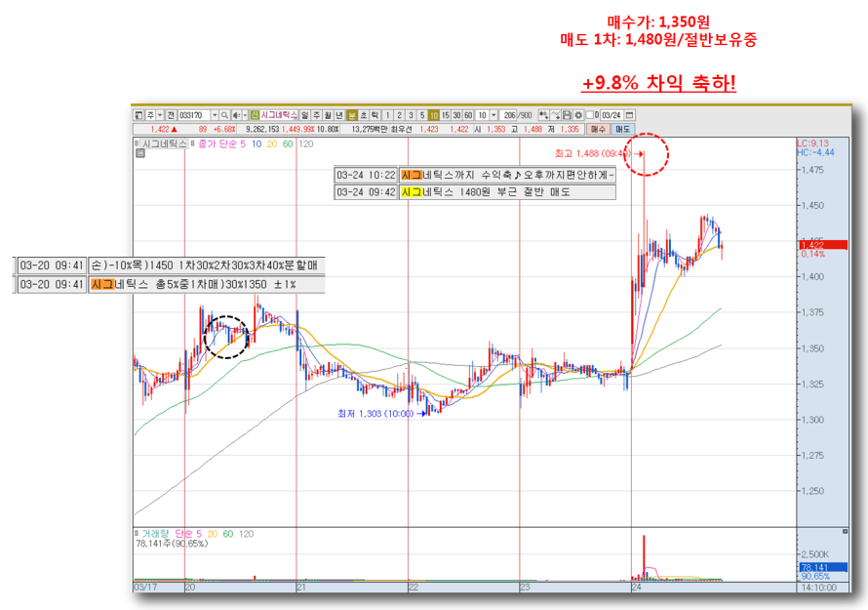Select the 5-minute interval button
868x610 pixels.
click(x=422, y=115)
